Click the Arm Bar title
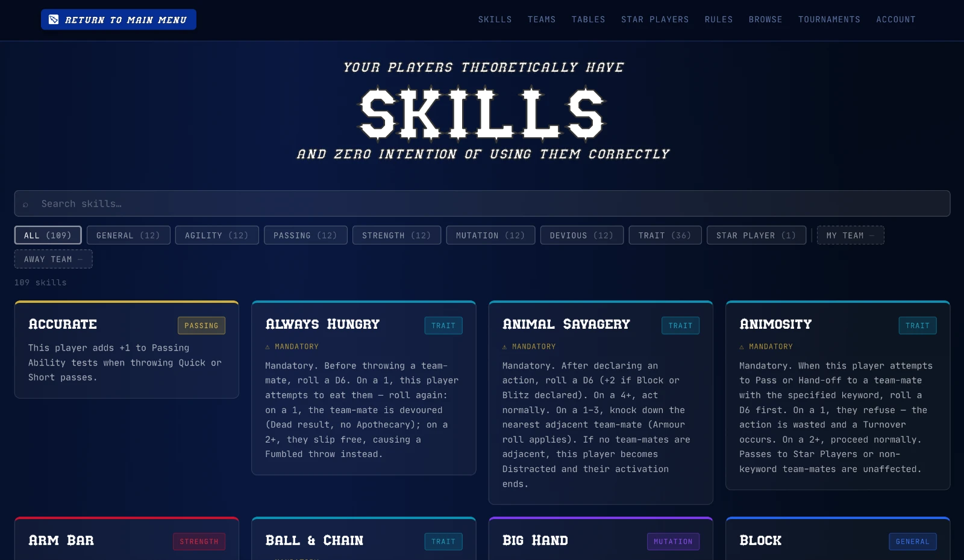The image size is (964, 560). point(61,541)
